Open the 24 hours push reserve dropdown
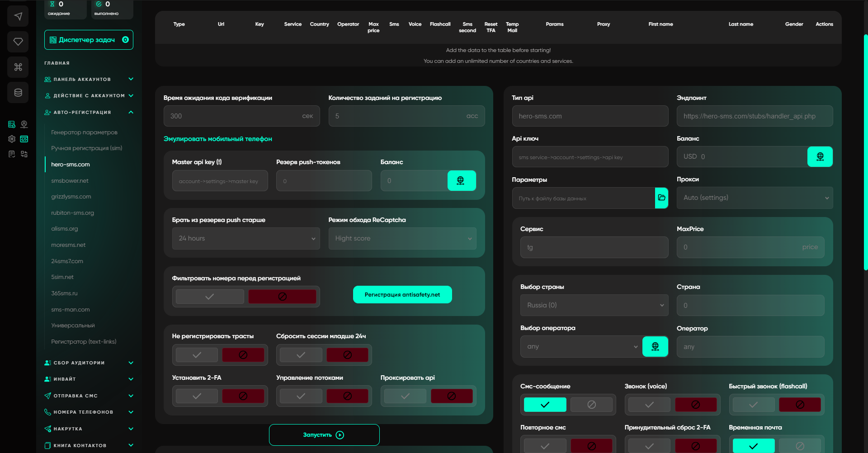The image size is (868, 453). click(x=246, y=238)
